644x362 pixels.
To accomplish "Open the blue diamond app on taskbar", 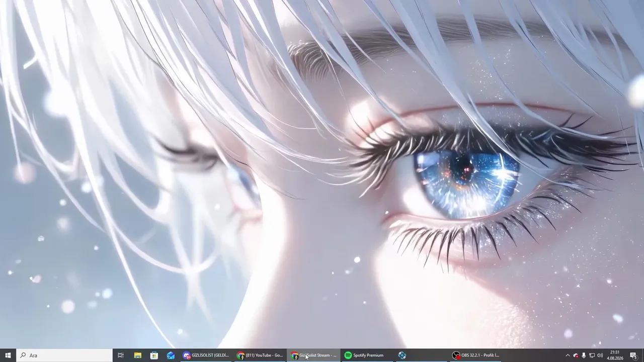I will (x=402, y=355).
